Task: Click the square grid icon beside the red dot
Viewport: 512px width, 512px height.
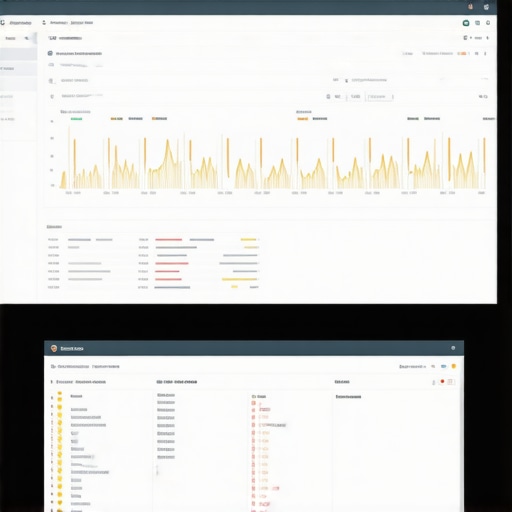Action: point(450,382)
